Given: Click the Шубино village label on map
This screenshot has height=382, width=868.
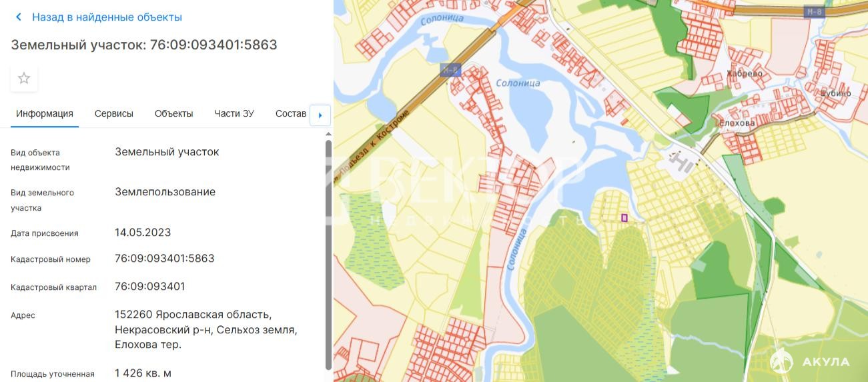Looking at the screenshot, I should coord(836,93).
